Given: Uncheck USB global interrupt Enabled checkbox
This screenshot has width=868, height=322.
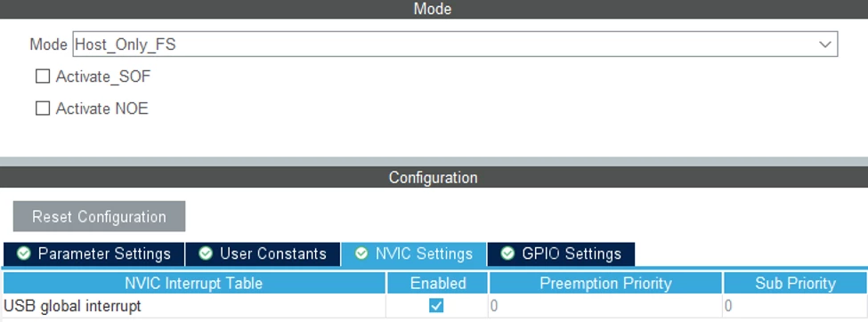Looking at the screenshot, I should [x=436, y=305].
